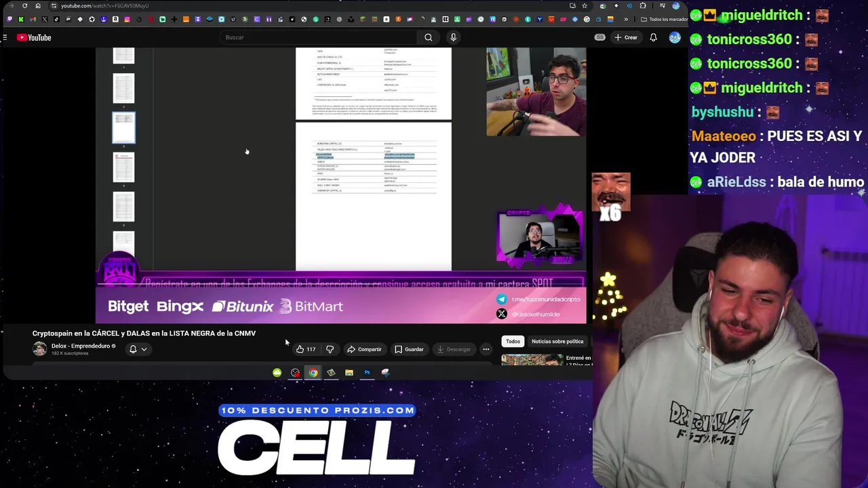This screenshot has width=868, height=488.
Task: Reload the page in Chrome
Action: (24, 5)
